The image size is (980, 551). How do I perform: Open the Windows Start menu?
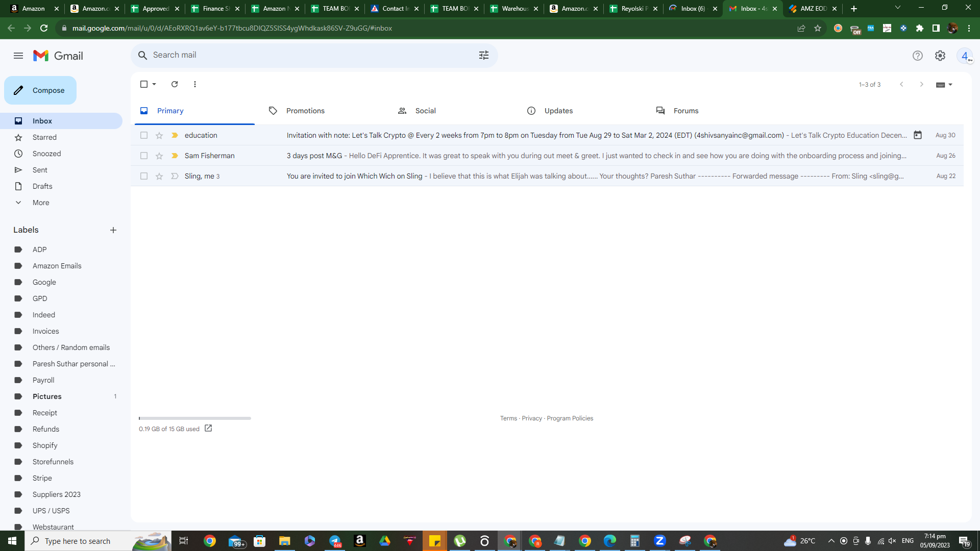12,541
